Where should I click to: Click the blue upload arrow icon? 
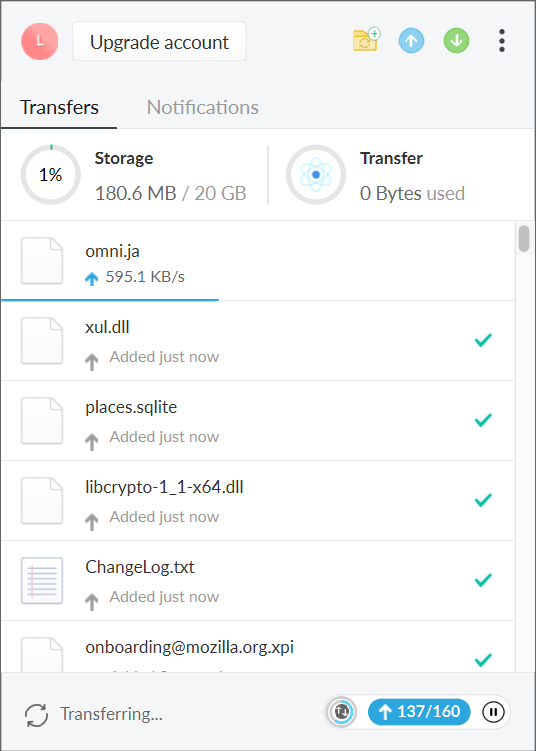tap(411, 40)
